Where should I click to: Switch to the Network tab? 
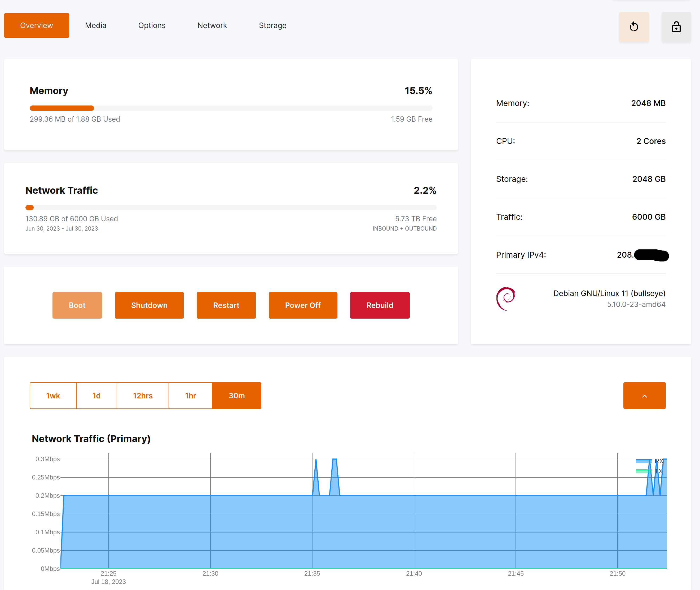pos(212,25)
